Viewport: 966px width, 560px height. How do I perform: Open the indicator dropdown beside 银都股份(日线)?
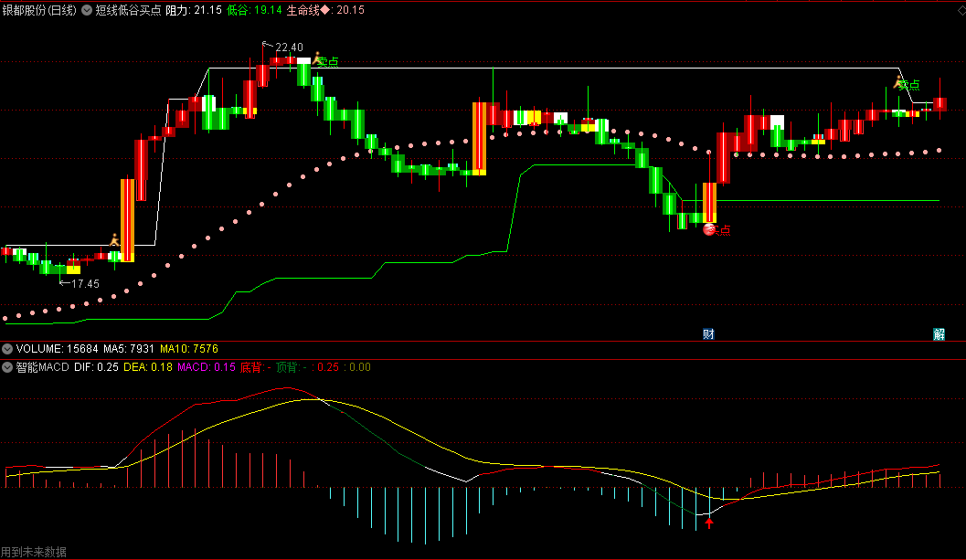tap(87, 10)
